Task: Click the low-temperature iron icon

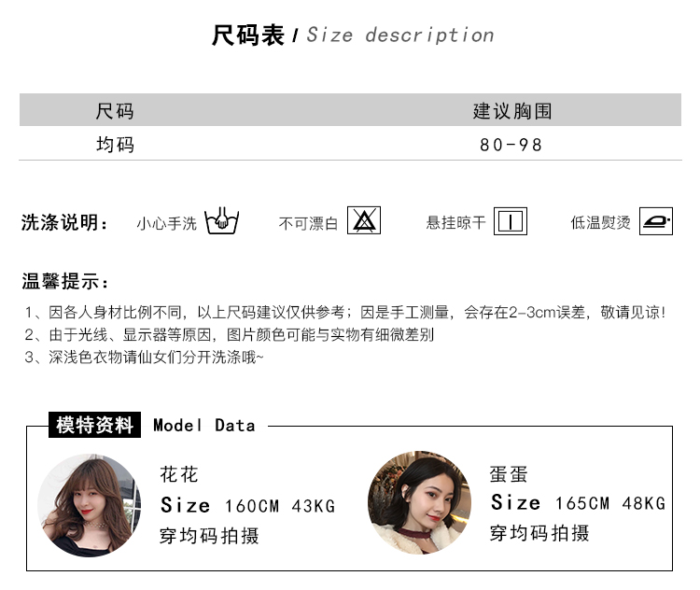Action: (656, 221)
